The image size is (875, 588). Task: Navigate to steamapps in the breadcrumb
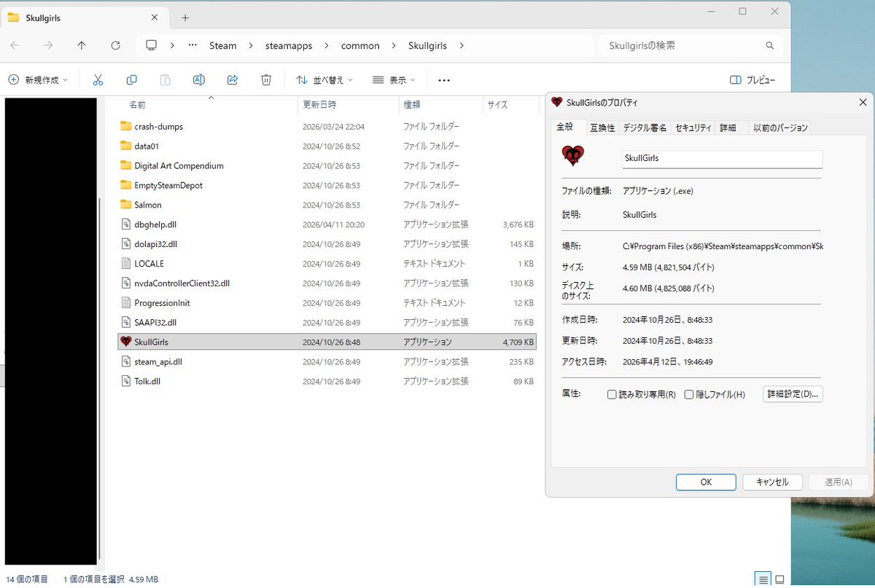tap(288, 45)
